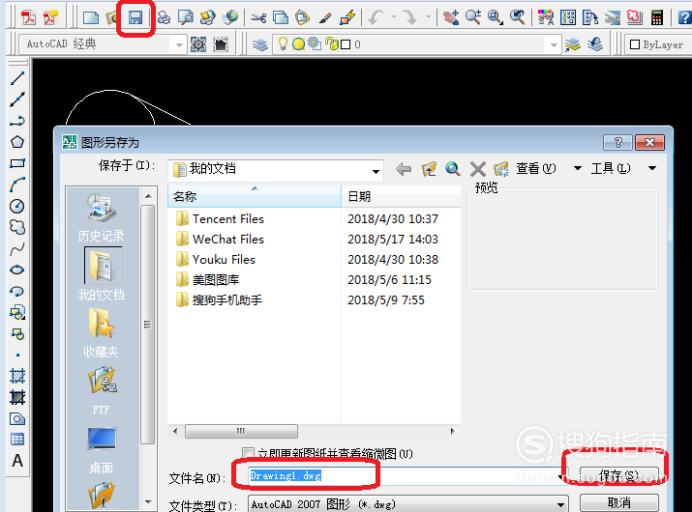Sort files by 日期 column header

[x=401, y=196]
